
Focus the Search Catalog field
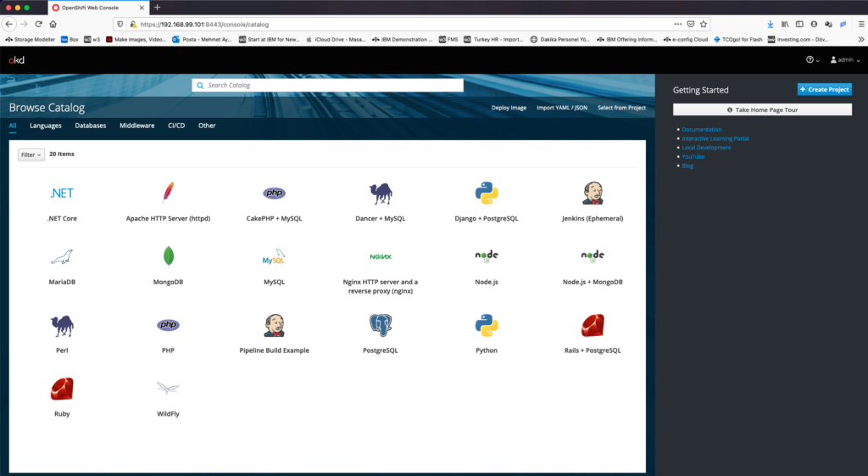click(x=328, y=86)
